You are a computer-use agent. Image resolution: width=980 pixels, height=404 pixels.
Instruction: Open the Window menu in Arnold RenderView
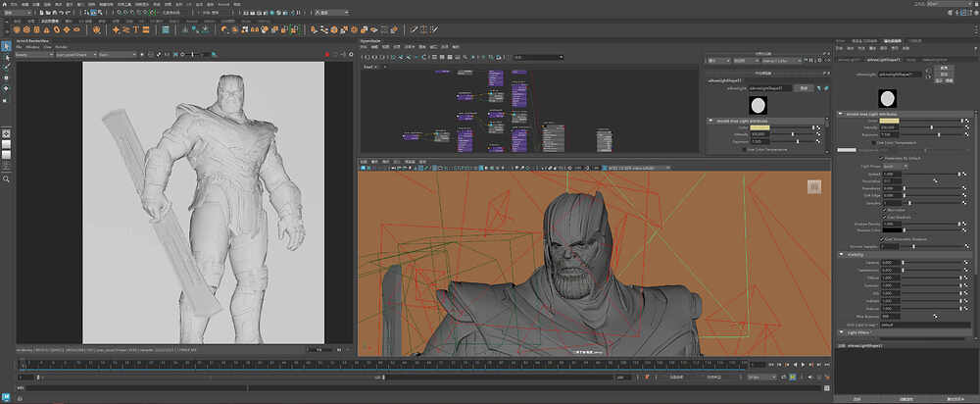pos(32,47)
